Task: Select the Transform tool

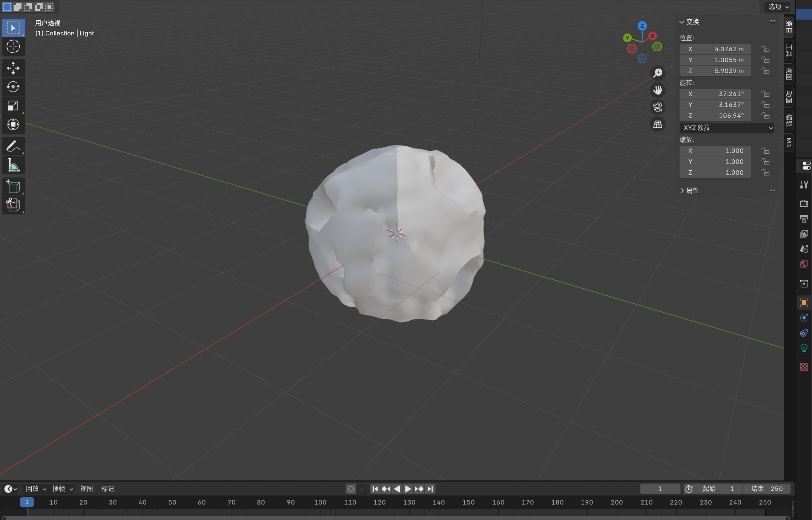Action: (x=13, y=125)
